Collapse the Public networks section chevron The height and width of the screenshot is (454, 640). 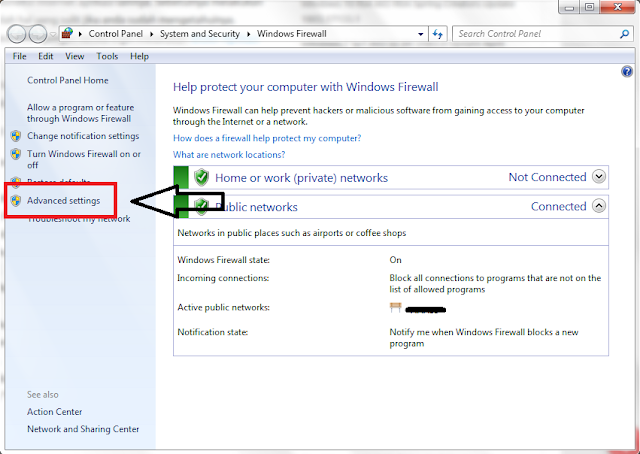599,206
